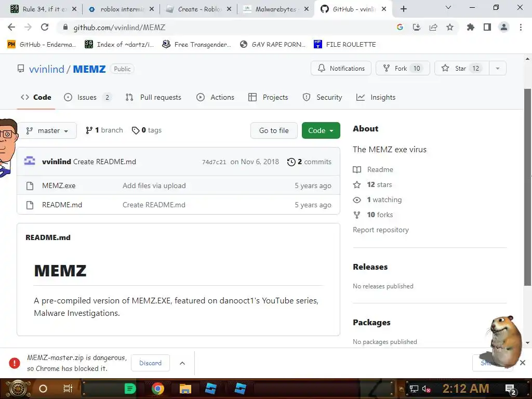The height and width of the screenshot is (399, 532).
Task: Reload the GitHub page
Action: 45,27
